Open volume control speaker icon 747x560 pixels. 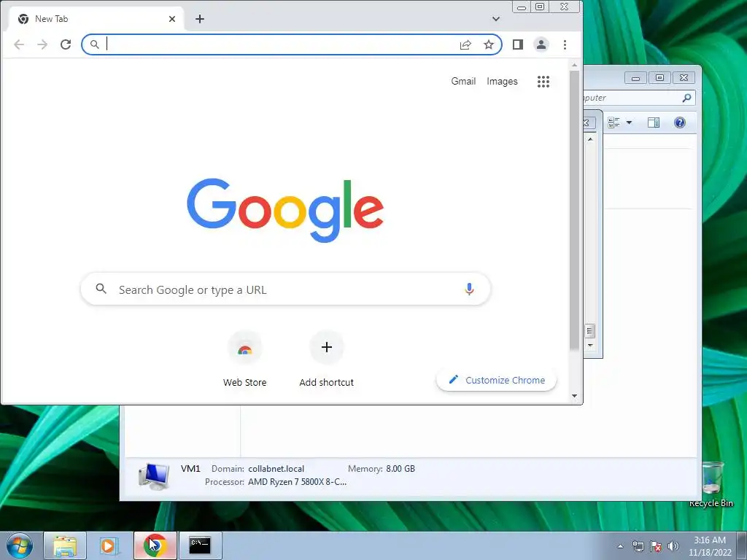(673, 547)
